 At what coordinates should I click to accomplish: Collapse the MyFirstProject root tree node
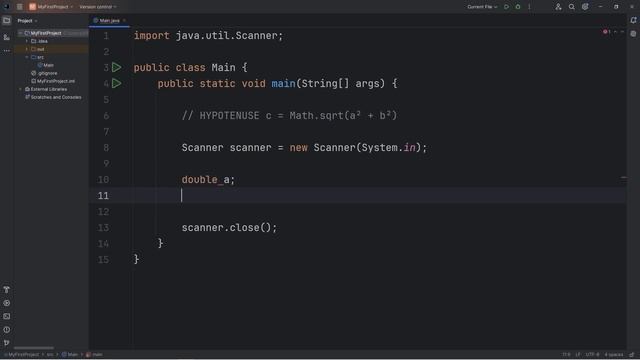[x=20, y=33]
